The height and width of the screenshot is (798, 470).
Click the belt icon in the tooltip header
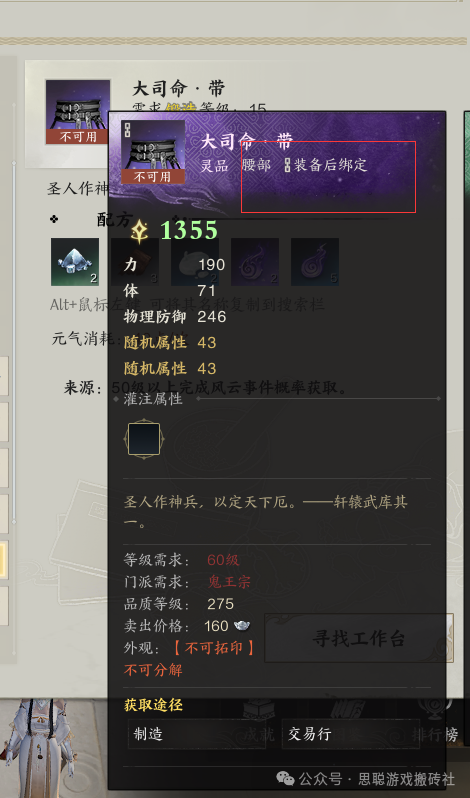coord(153,152)
